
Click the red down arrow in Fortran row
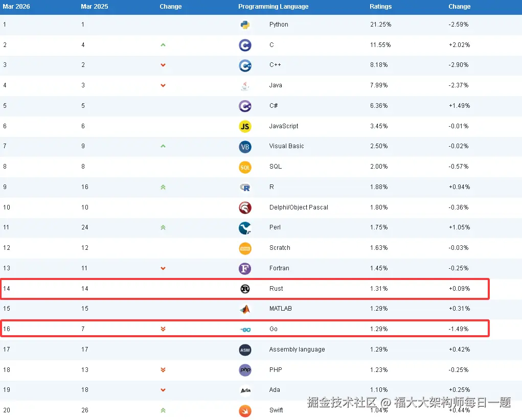[x=163, y=268]
